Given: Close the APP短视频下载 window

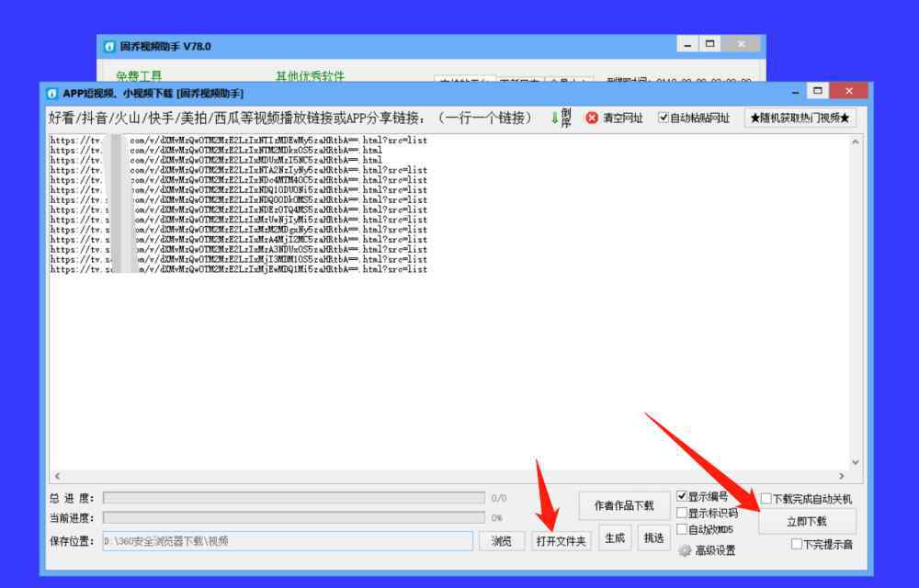Looking at the screenshot, I should [849, 90].
